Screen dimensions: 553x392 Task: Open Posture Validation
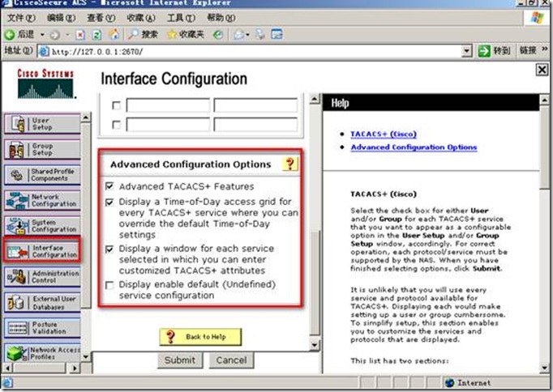pos(42,327)
